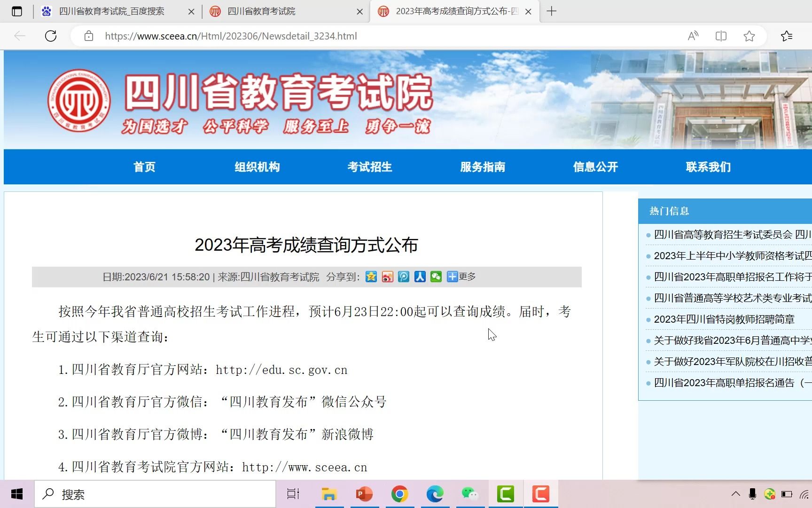Click the Windows taskbar search box
The image size is (812, 508).
coord(155,494)
